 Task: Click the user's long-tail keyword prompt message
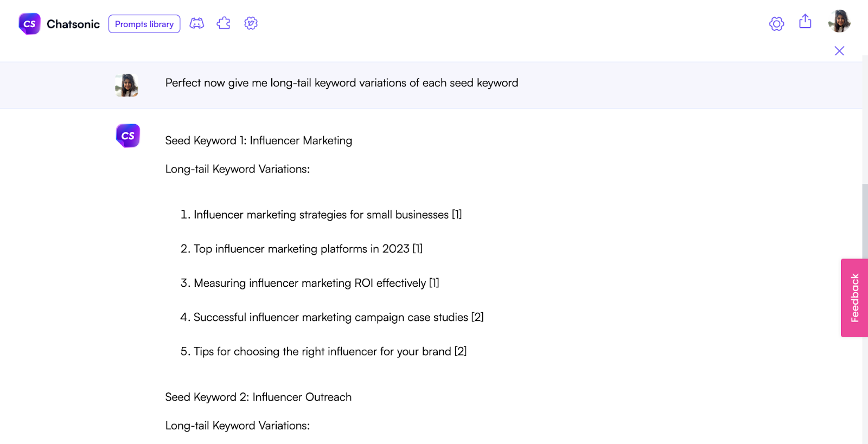click(341, 83)
